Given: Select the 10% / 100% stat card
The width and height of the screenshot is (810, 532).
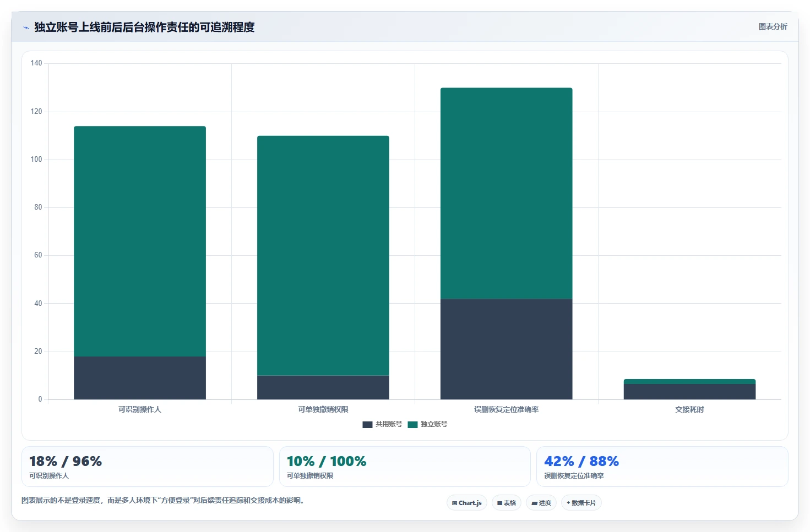Looking at the screenshot, I should click(x=405, y=467).
